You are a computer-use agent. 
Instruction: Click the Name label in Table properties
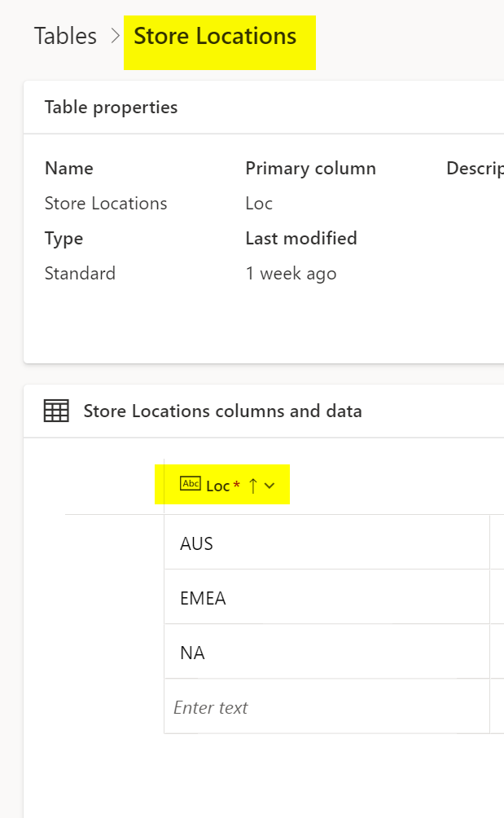click(68, 168)
